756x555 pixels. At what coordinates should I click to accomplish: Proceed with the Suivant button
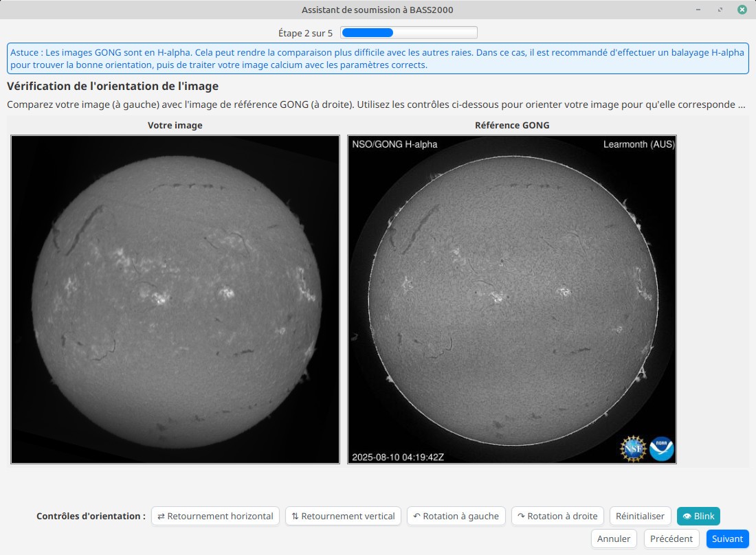pos(728,539)
